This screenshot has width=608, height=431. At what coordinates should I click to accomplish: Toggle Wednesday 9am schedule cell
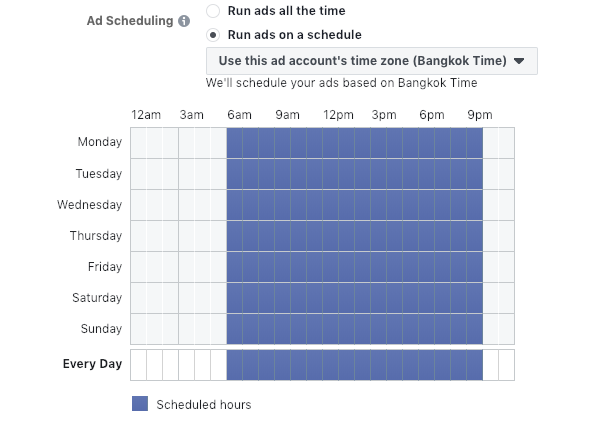point(283,205)
